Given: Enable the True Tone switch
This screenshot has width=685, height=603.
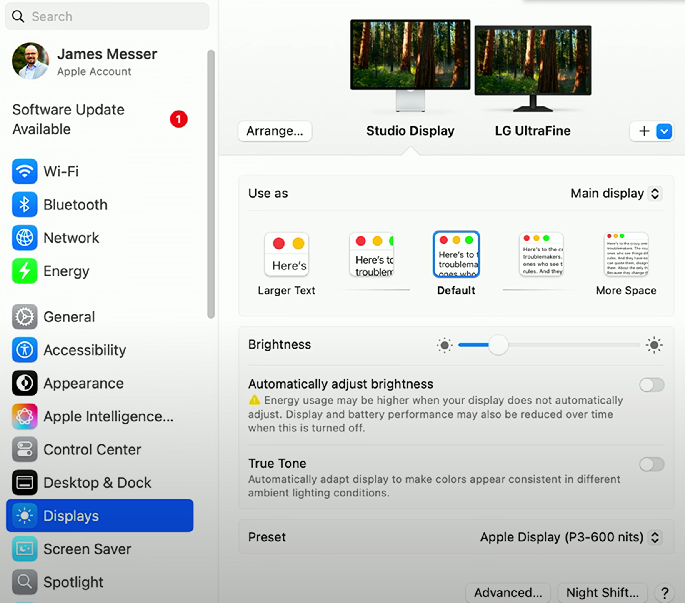Looking at the screenshot, I should [652, 464].
